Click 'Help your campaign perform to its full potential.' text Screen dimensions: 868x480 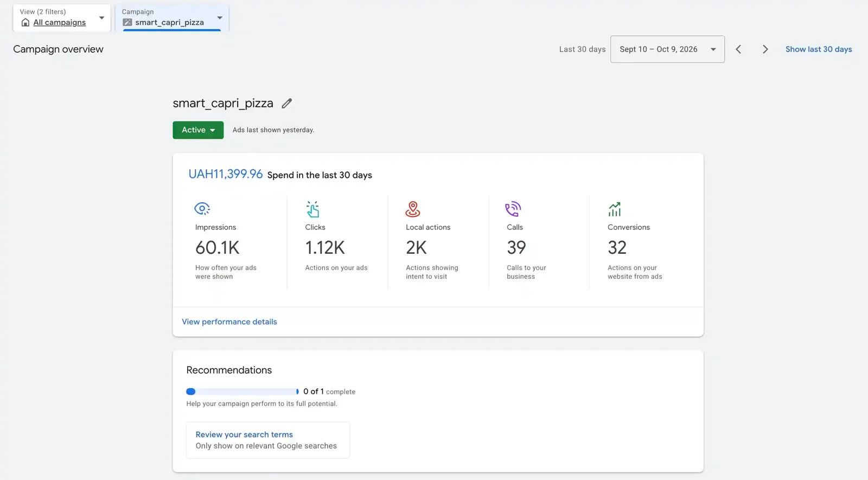(x=261, y=404)
